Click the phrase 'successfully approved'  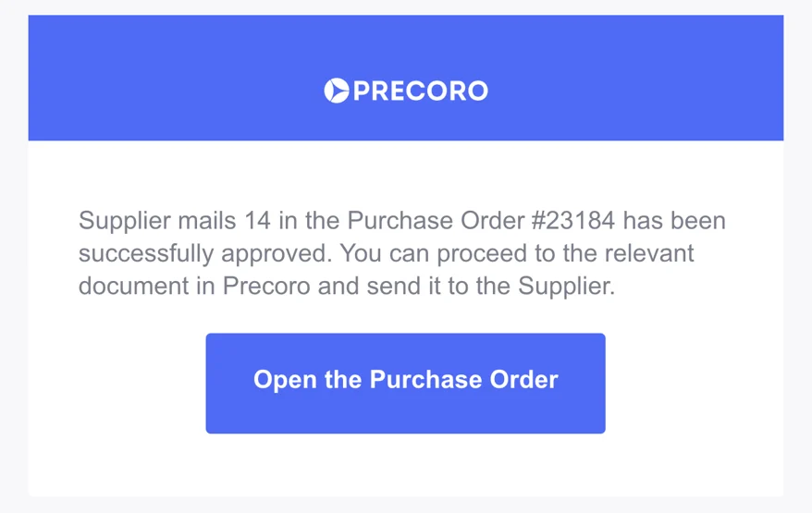(204, 254)
